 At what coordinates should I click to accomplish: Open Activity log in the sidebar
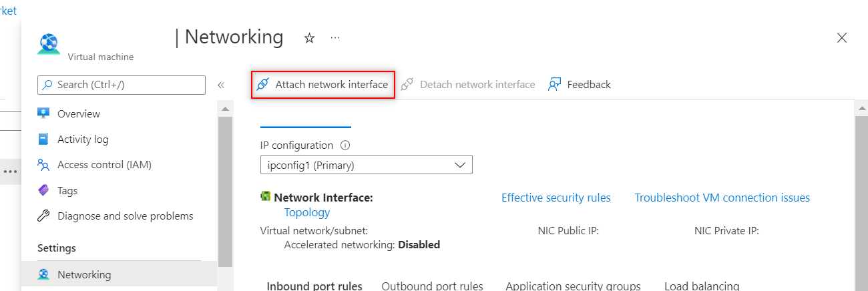click(x=83, y=139)
